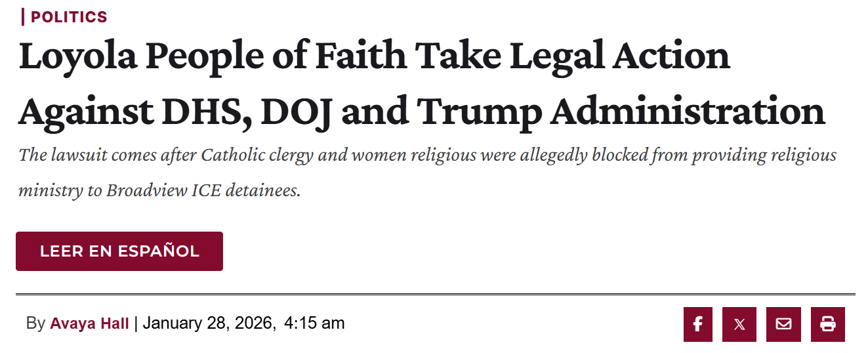Image resolution: width=868 pixels, height=353 pixels.
Task: Click the article headline's first line
Action: coord(374,57)
